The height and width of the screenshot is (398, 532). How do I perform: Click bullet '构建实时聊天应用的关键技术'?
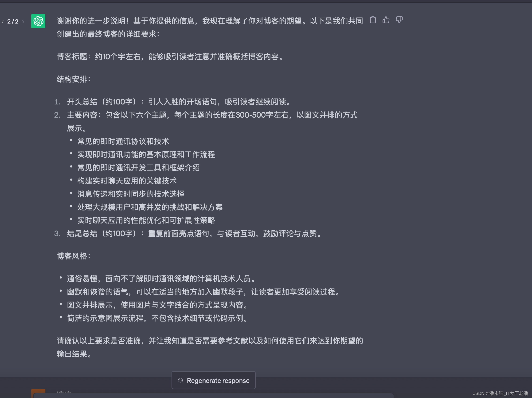[127, 181]
